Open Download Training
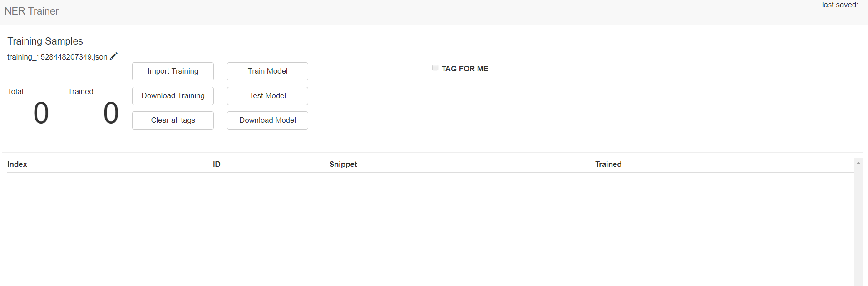 click(x=173, y=96)
